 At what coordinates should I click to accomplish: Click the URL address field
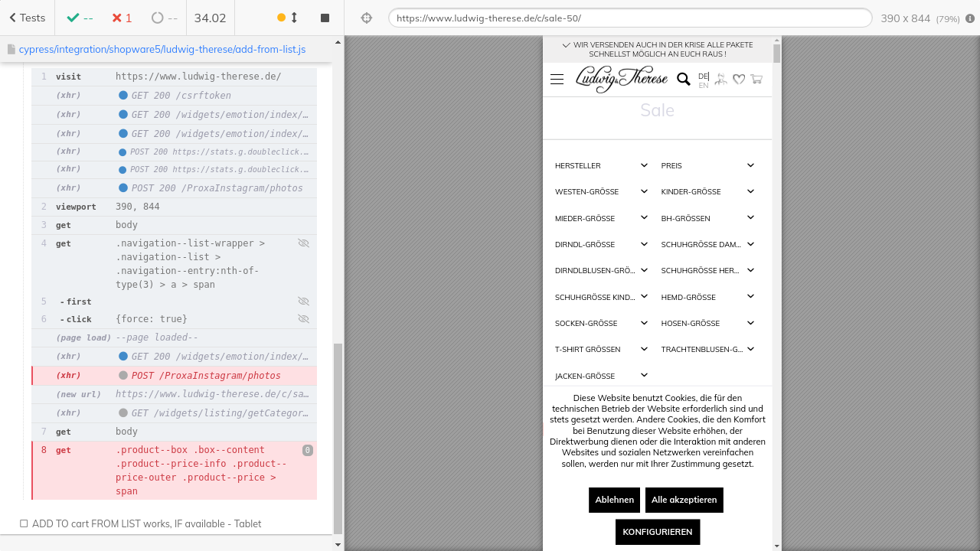click(x=629, y=18)
